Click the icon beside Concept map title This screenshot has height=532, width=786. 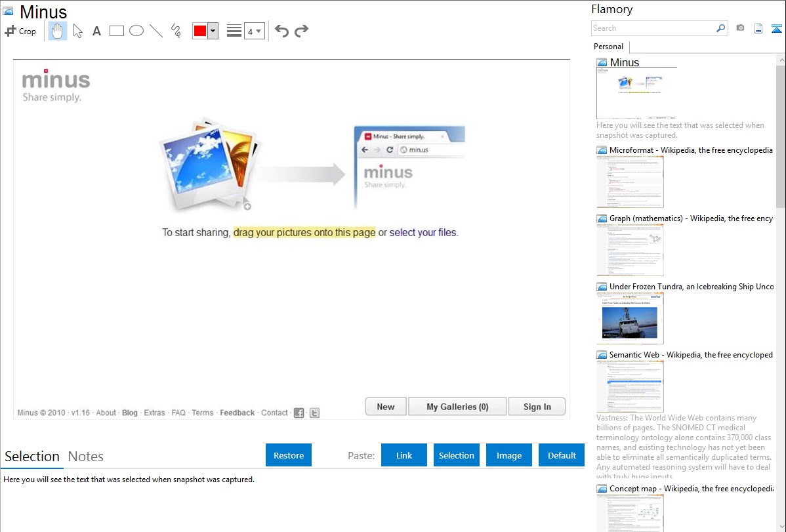(602, 488)
